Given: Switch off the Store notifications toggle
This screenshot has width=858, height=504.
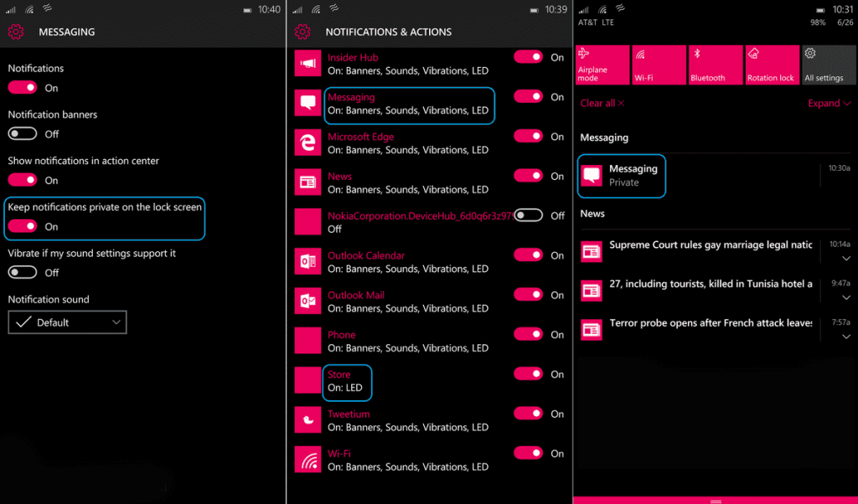Looking at the screenshot, I should tap(528, 374).
